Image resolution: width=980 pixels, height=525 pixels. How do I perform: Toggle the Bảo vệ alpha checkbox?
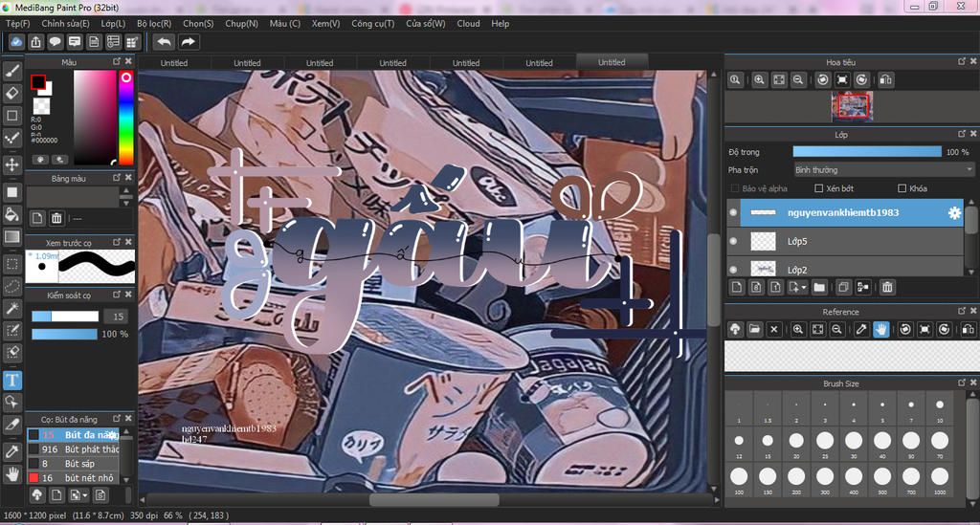point(734,187)
